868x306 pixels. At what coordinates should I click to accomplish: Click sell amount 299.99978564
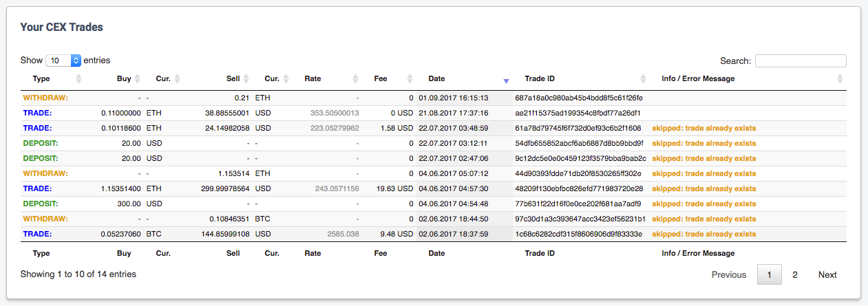tap(224, 188)
